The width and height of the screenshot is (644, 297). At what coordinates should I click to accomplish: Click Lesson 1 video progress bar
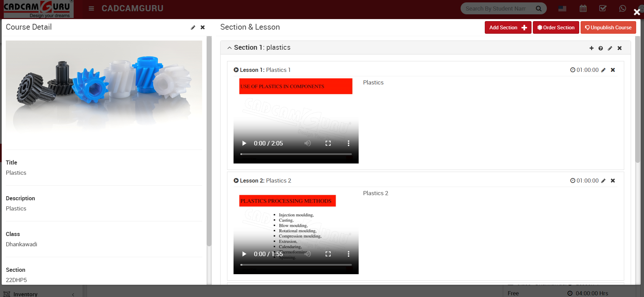coord(296,154)
